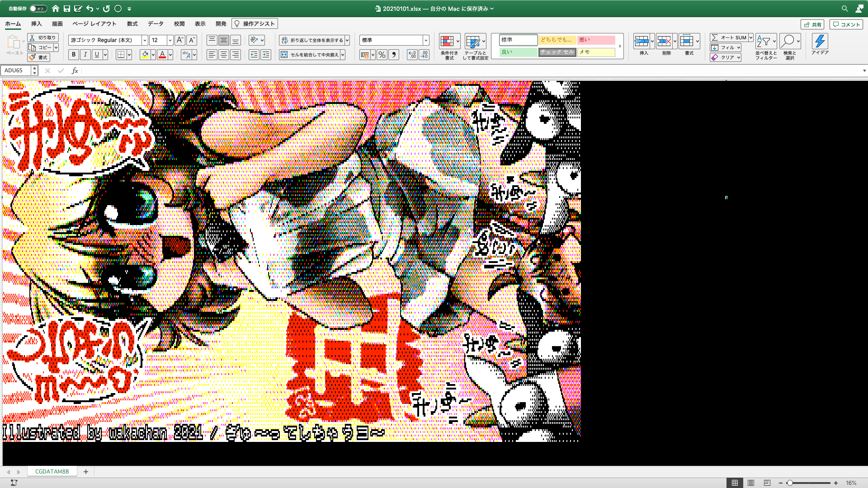
Task: Switch to normal grid view
Action: 735,483
